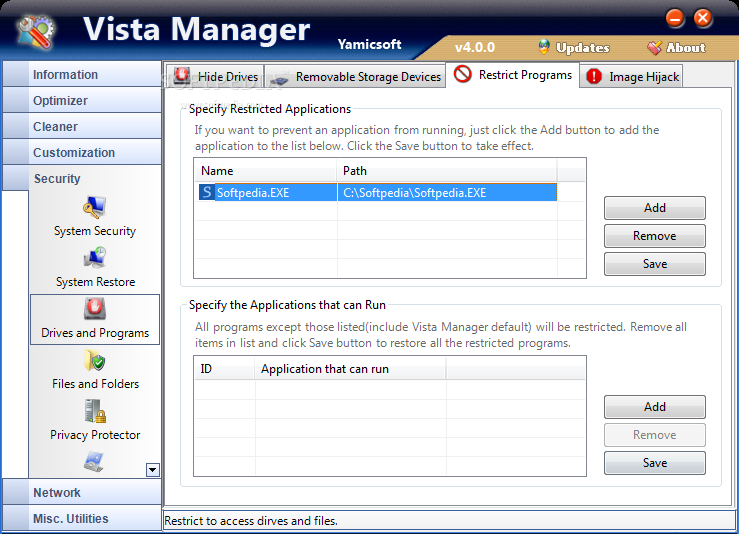Click the Removable Storage Devices drive icon
This screenshot has height=534, width=739.
coord(279,79)
